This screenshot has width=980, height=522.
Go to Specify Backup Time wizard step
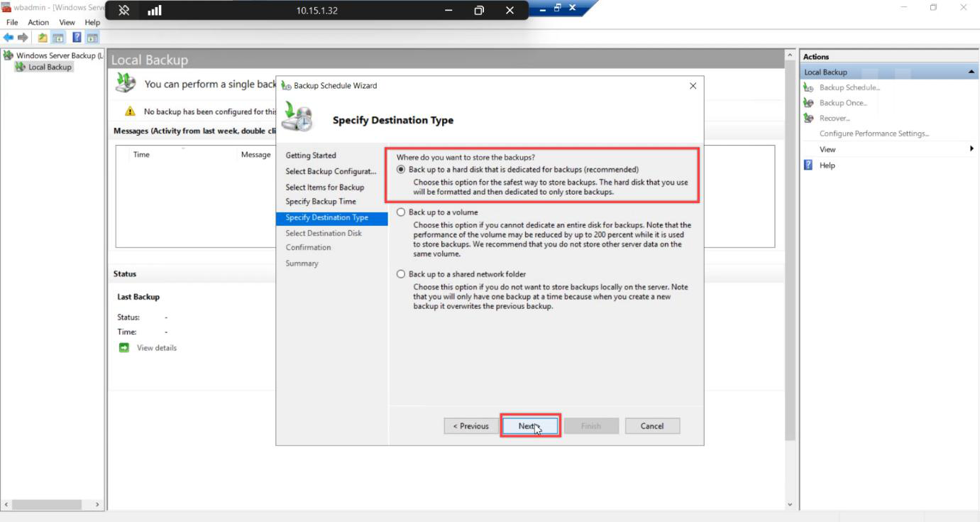point(321,202)
